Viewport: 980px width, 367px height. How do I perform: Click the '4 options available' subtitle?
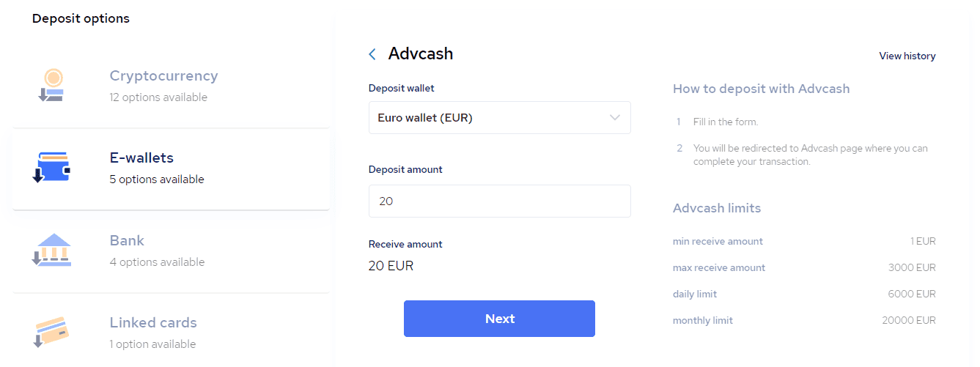(x=157, y=262)
